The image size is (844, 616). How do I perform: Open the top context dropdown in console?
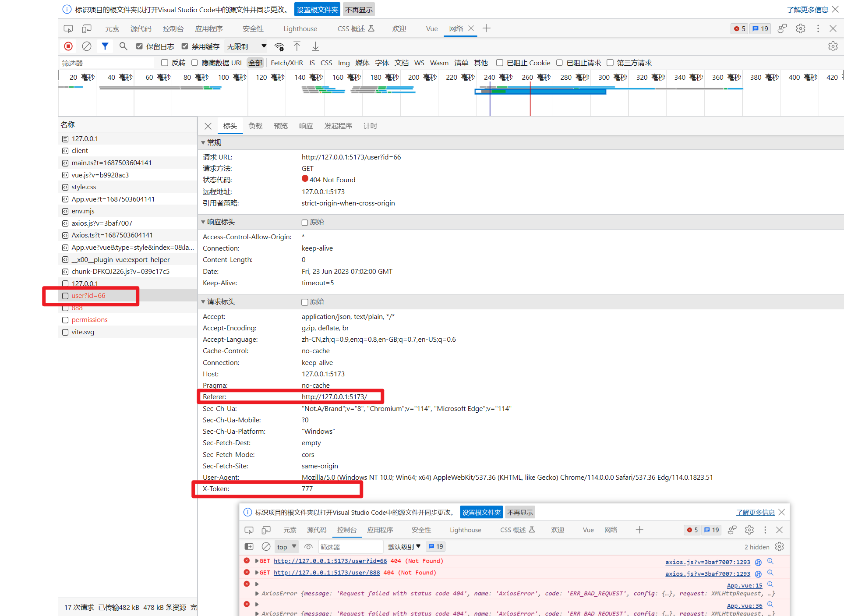coord(287,547)
